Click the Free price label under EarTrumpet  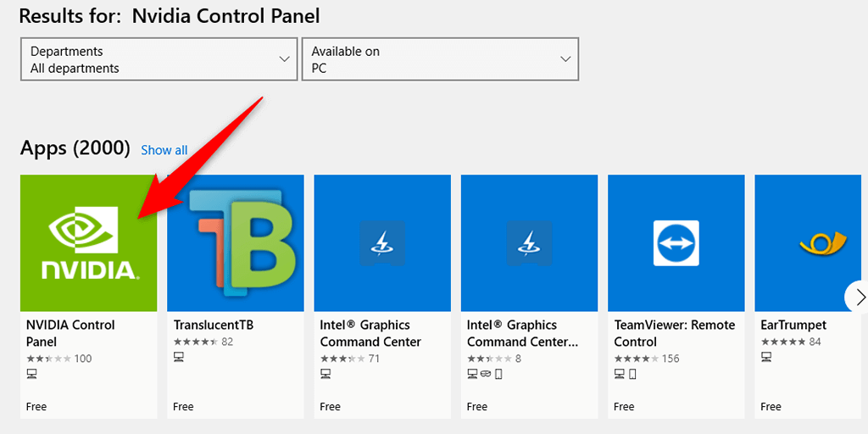[x=771, y=407]
